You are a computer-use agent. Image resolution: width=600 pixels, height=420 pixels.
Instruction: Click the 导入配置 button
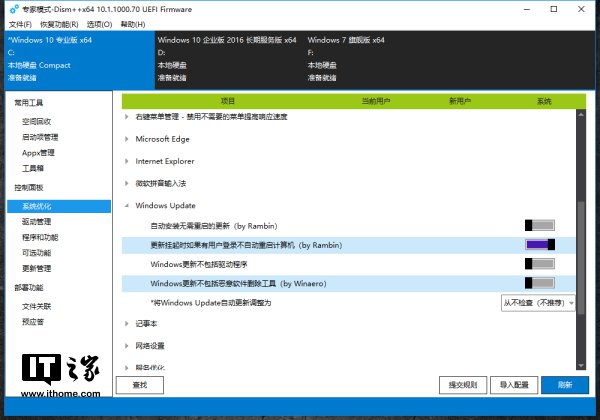[x=514, y=385]
